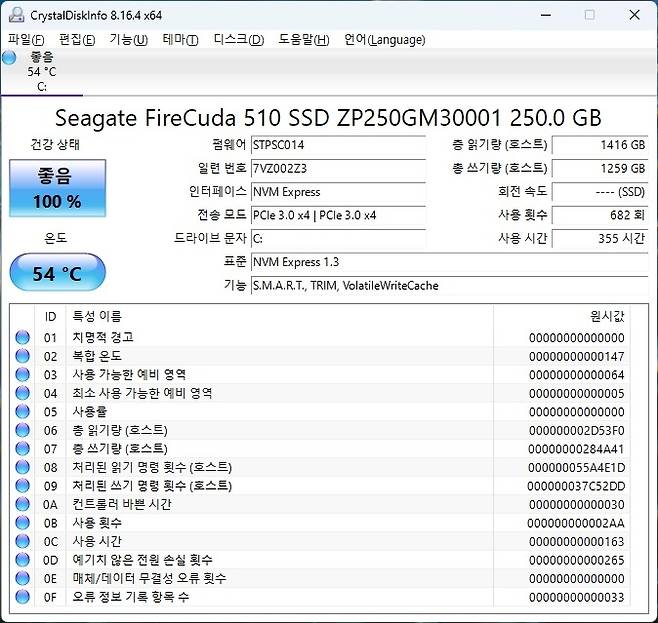Screen dimensions: 658x623
Task: Open the 파일(F) menu
Action: pos(26,40)
